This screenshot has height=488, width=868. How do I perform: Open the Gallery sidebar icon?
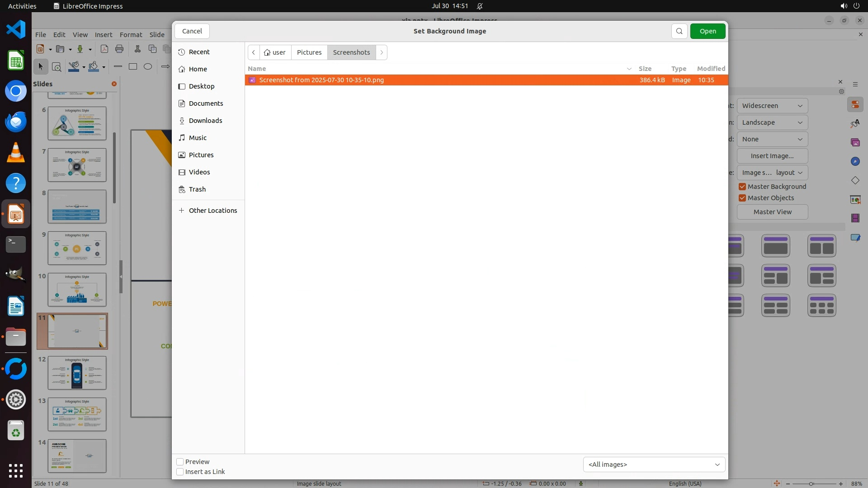coord(855,142)
